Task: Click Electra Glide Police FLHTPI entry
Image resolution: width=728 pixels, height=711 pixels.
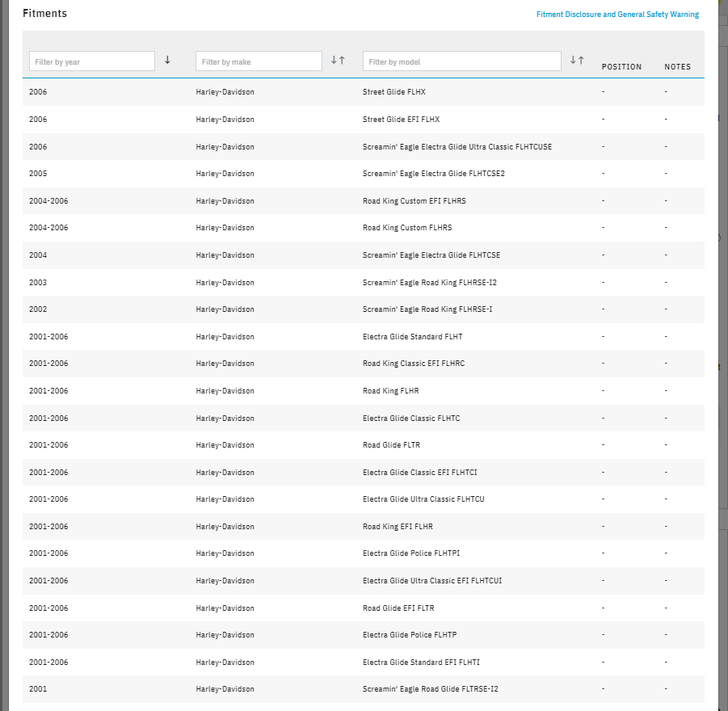Action: (410, 553)
